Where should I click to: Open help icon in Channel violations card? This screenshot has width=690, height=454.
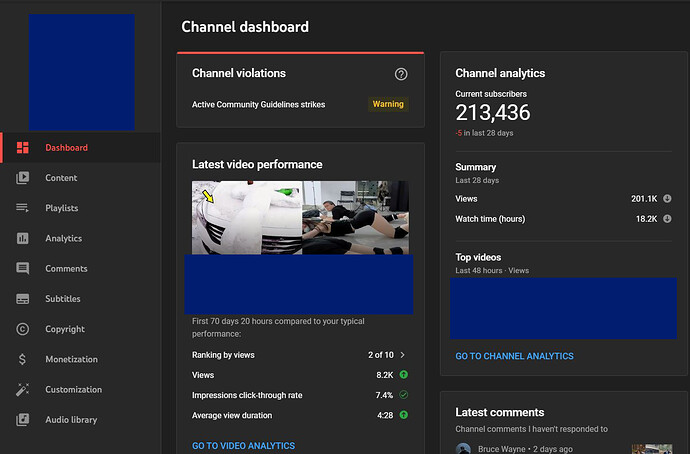(401, 74)
